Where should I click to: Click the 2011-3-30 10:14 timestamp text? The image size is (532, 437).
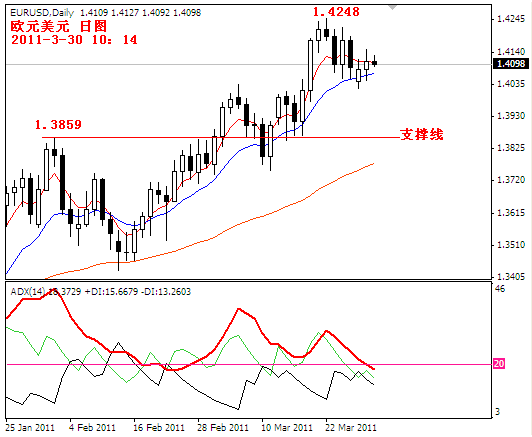coord(74,40)
